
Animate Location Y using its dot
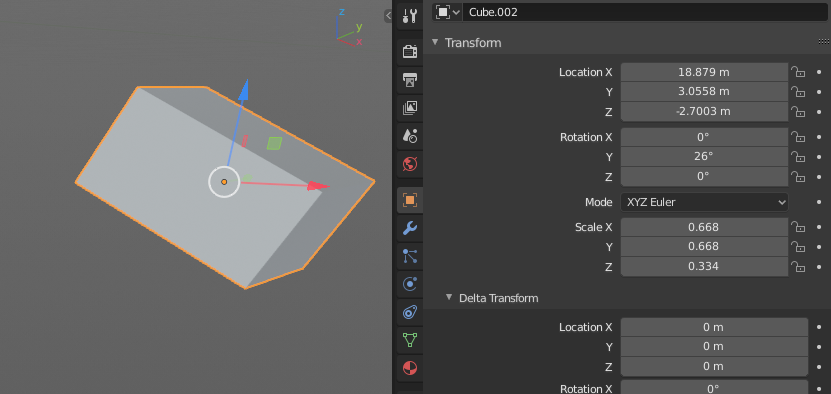pos(819,92)
